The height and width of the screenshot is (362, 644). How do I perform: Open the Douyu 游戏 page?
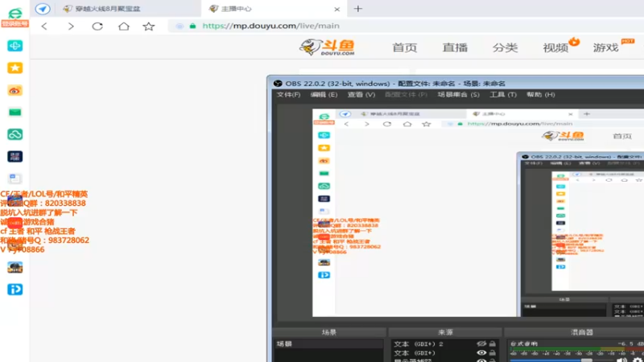[606, 47]
